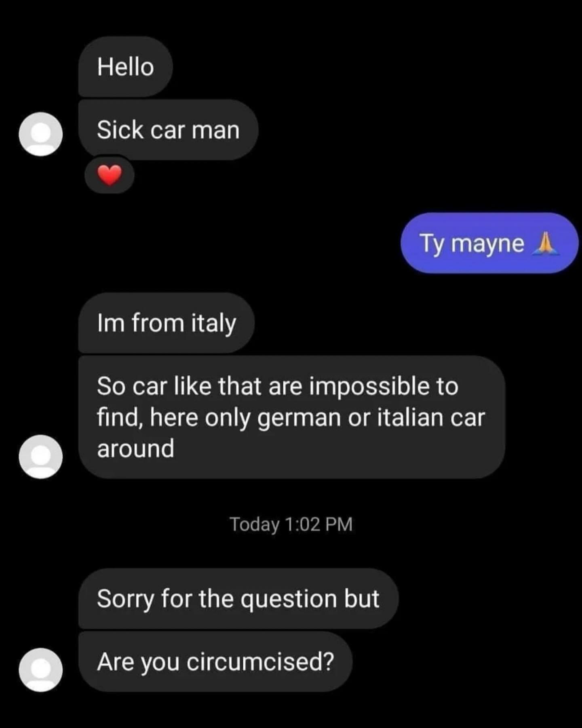The width and height of the screenshot is (582, 728).
Task: Click the word 'question' in the message
Action: [x=289, y=599]
